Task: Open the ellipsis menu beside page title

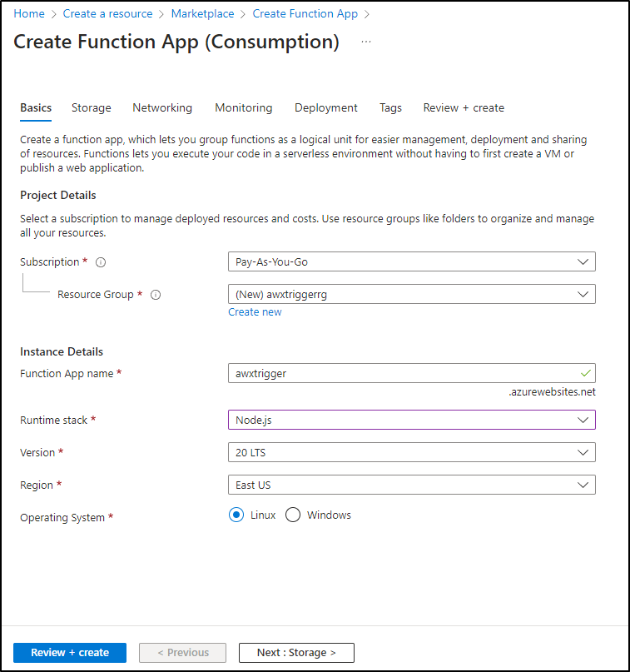Action: tap(365, 42)
